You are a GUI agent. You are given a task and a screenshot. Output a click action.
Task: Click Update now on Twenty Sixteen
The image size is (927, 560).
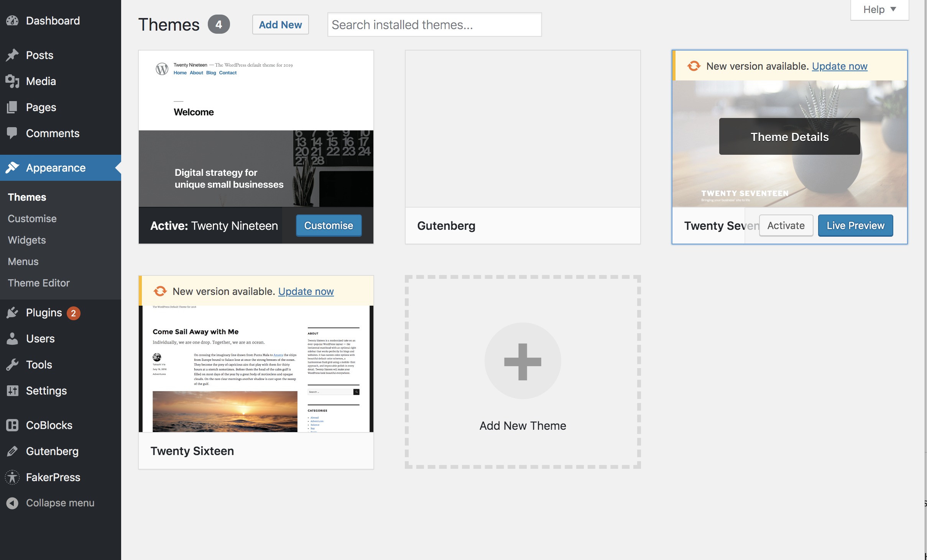point(306,291)
